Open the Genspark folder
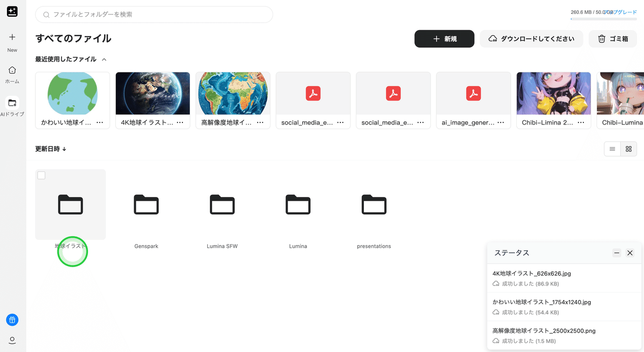 click(146, 205)
